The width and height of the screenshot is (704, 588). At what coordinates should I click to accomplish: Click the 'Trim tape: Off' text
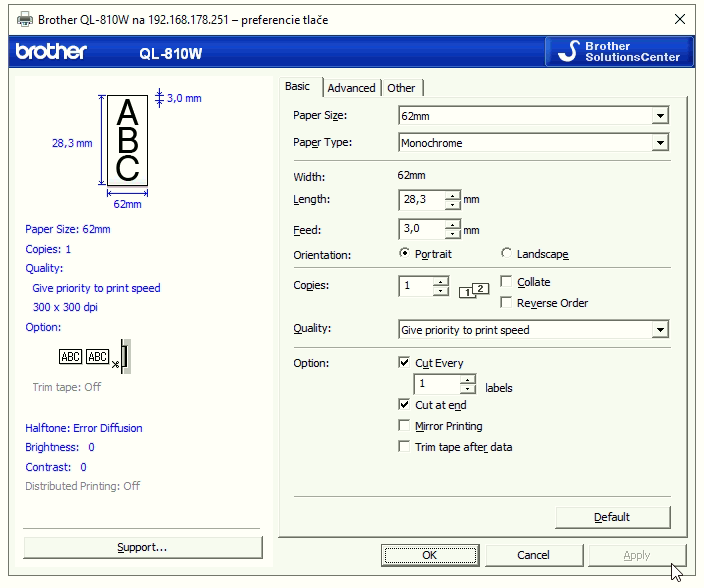[x=67, y=387]
